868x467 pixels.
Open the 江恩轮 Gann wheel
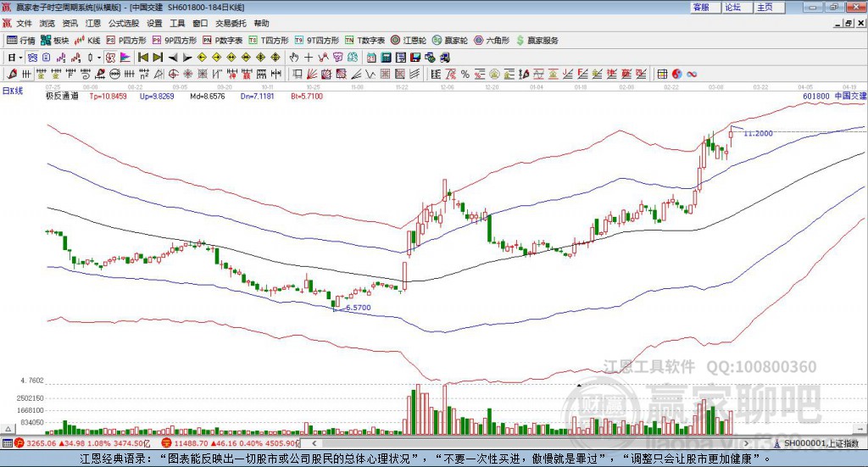pos(409,41)
